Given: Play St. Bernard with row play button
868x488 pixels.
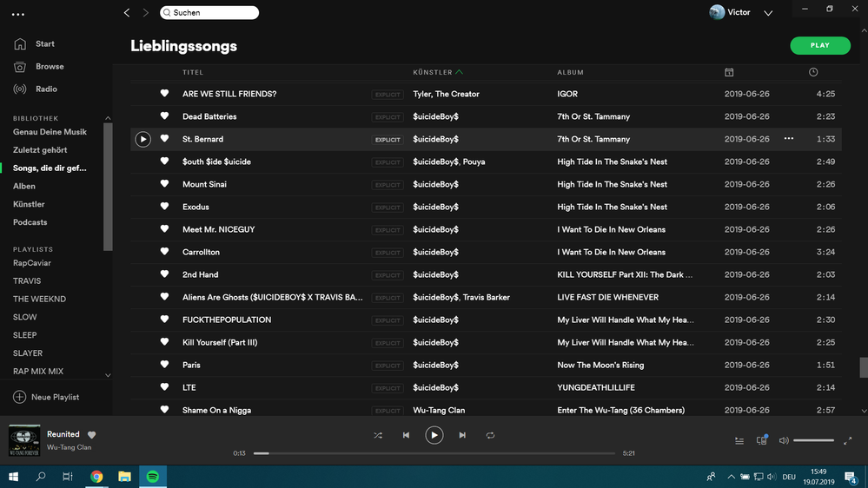Looking at the screenshot, I should (x=142, y=140).
